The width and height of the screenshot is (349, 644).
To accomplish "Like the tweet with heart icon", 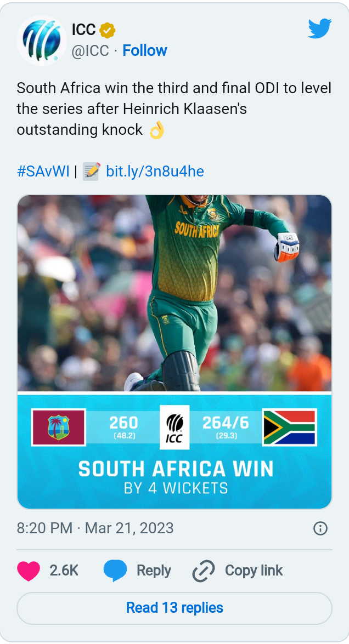I will point(29,571).
